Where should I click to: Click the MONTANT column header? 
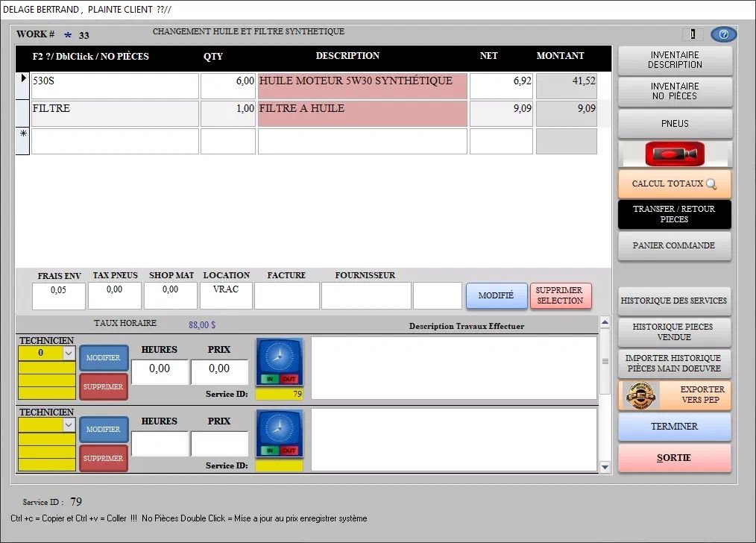(x=560, y=56)
